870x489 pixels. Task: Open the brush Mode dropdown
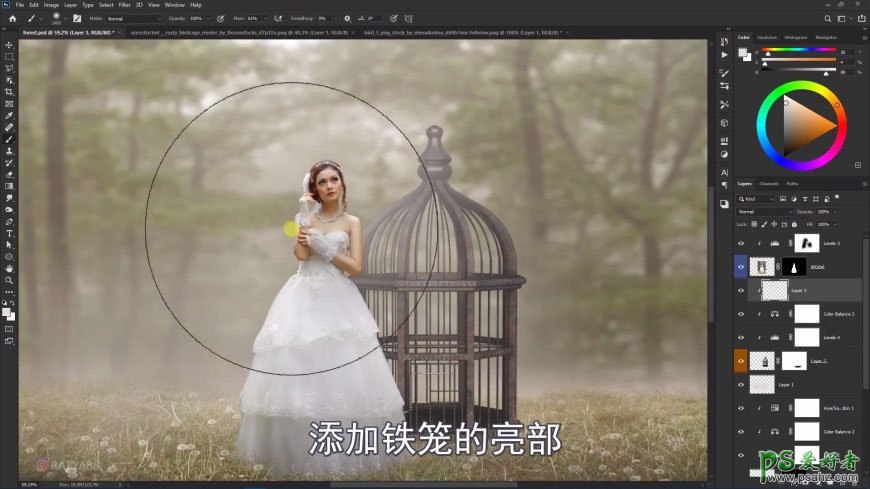133,18
